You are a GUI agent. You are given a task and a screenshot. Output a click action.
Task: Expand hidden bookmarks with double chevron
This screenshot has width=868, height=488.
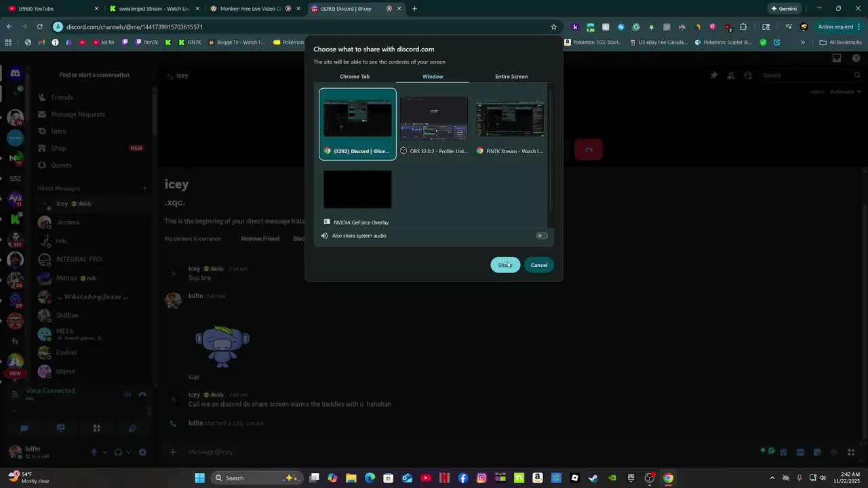click(802, 42)
